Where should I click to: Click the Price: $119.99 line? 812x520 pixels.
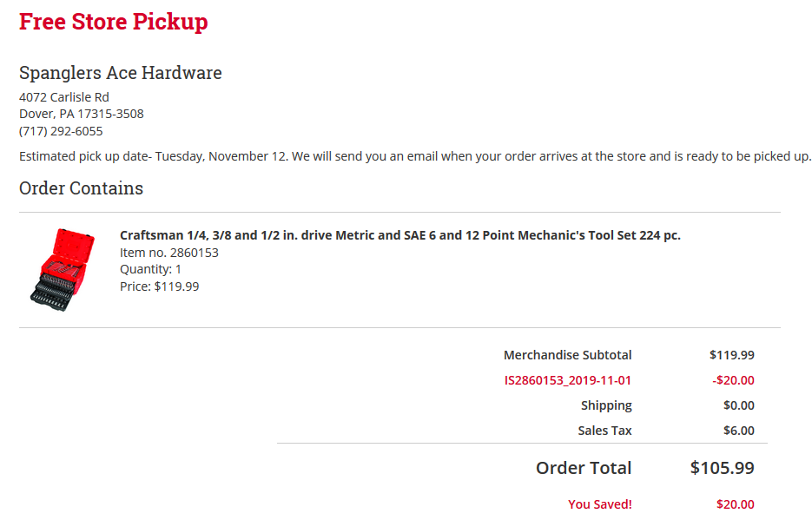click(159, 286)
